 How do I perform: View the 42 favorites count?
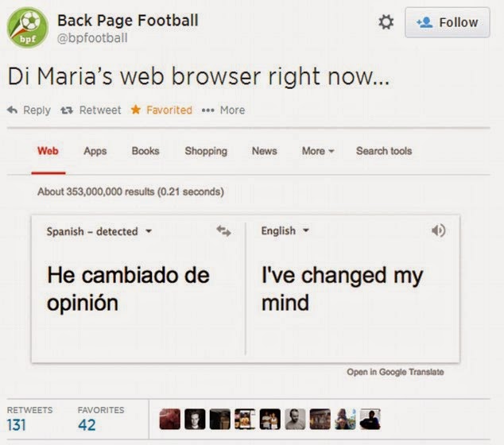click(87, 425)
